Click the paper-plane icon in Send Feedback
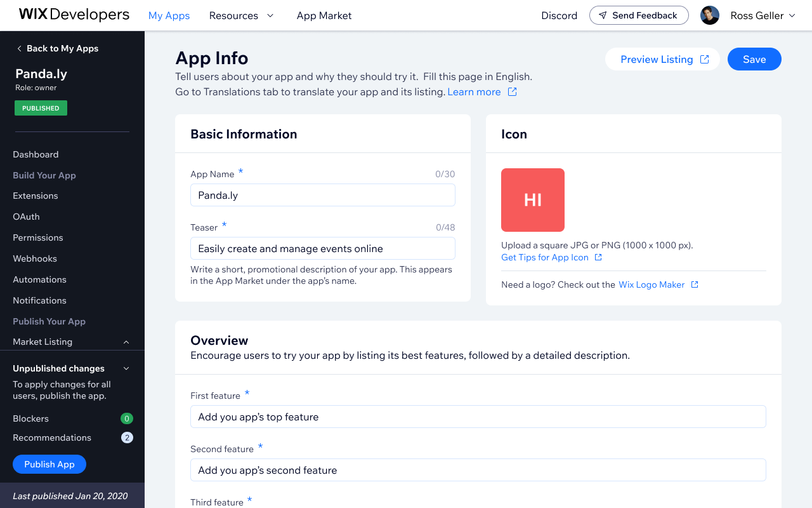 tap(603, 15)
